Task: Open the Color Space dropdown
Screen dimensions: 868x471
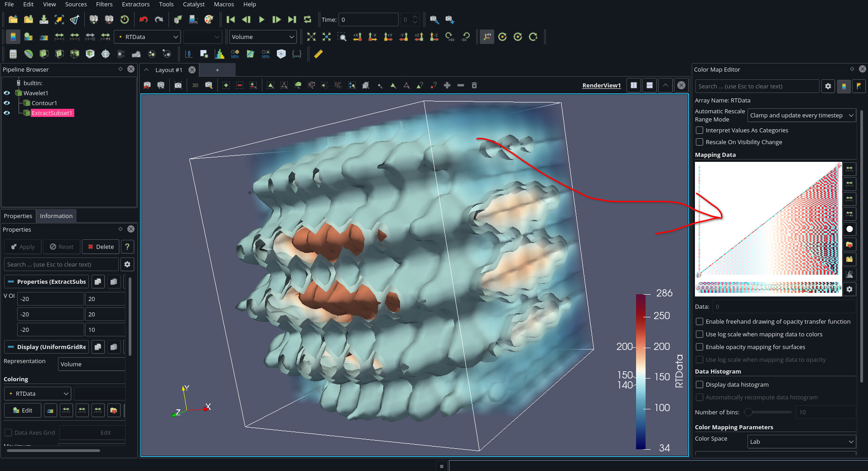Action: [x=801, y=442]
